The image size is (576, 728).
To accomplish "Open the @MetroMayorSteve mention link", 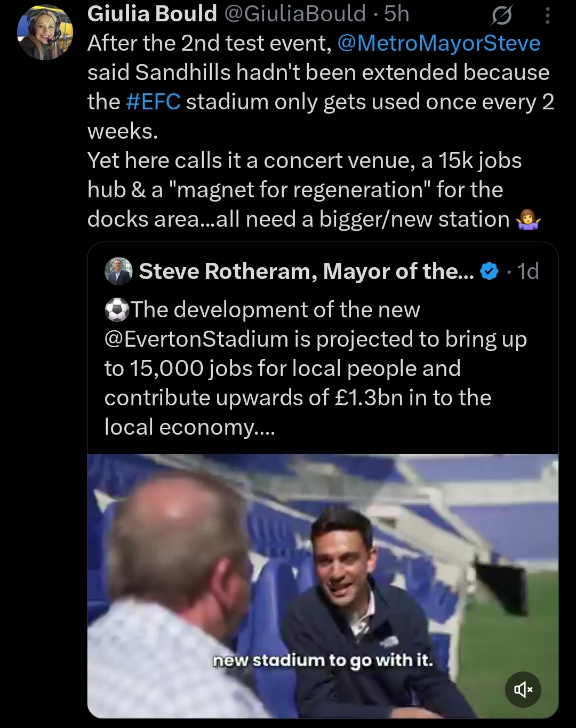I will [438, 43].
